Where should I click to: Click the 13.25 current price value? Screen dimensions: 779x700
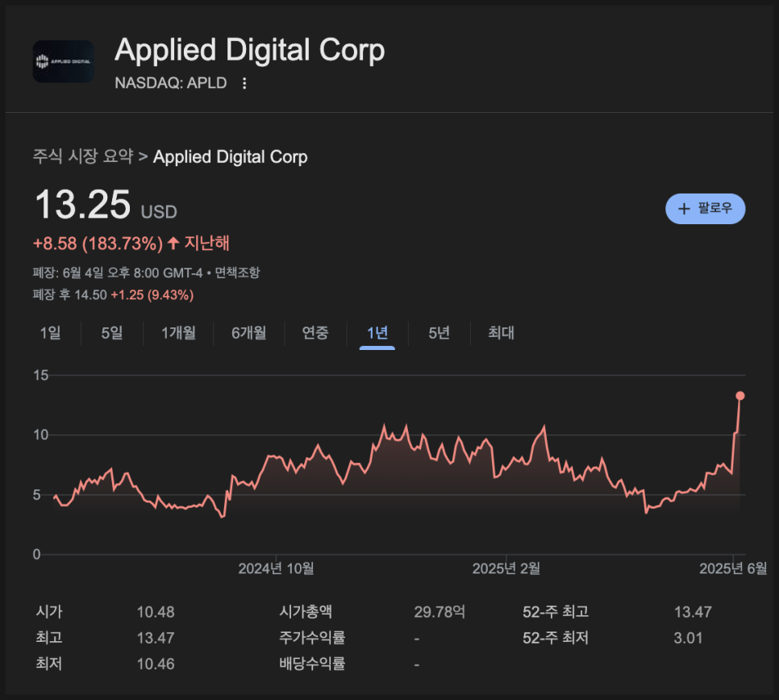[x=83, y=204]
